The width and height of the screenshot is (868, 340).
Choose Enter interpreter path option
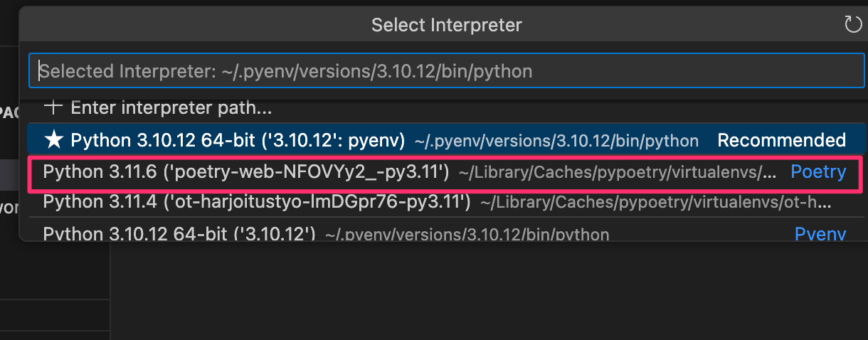point(171,108)
